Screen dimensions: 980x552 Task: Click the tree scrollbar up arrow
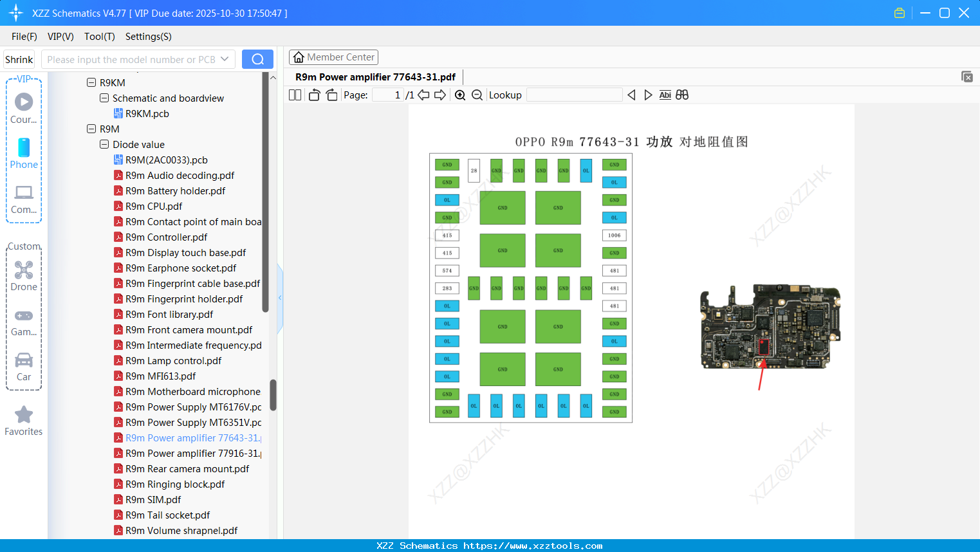[273, 78]
